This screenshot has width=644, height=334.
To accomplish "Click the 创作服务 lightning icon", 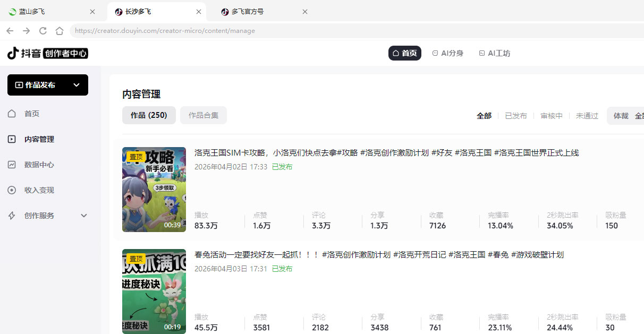I will pyautogui.click(x=12, y=216).
